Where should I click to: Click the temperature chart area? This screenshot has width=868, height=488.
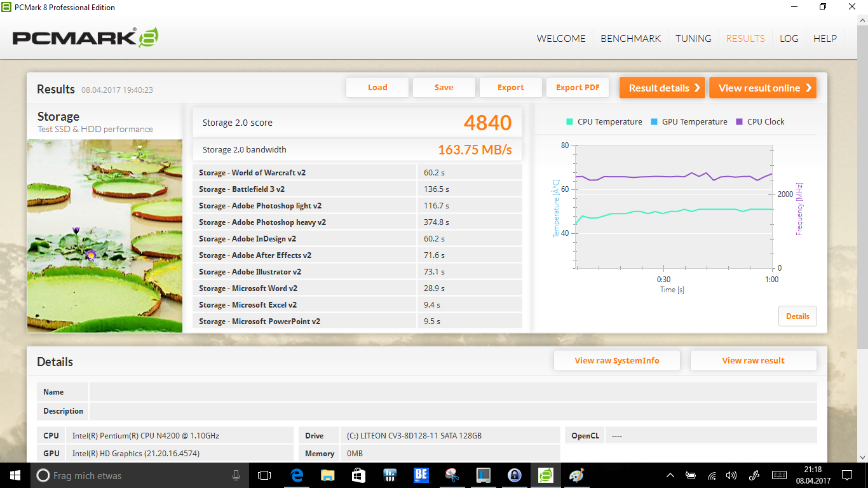[674, 207]
